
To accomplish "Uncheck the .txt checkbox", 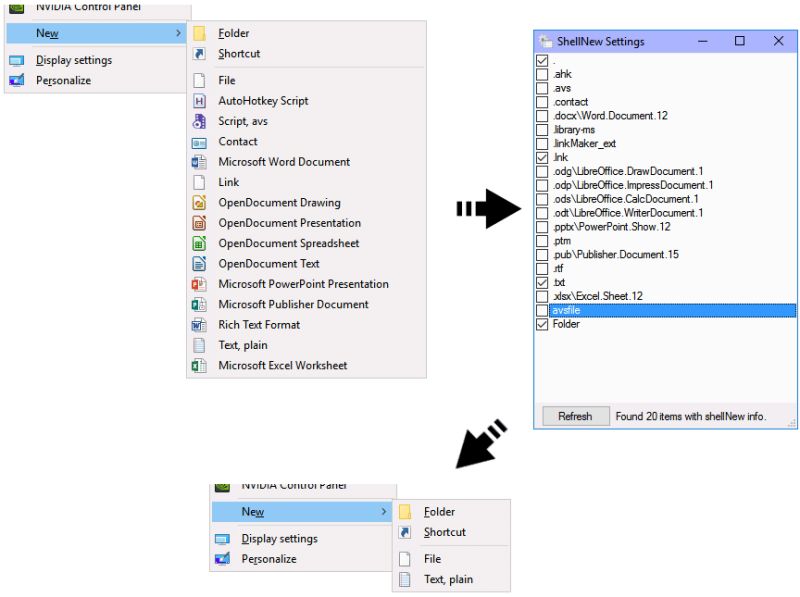I will click(542, 283).
